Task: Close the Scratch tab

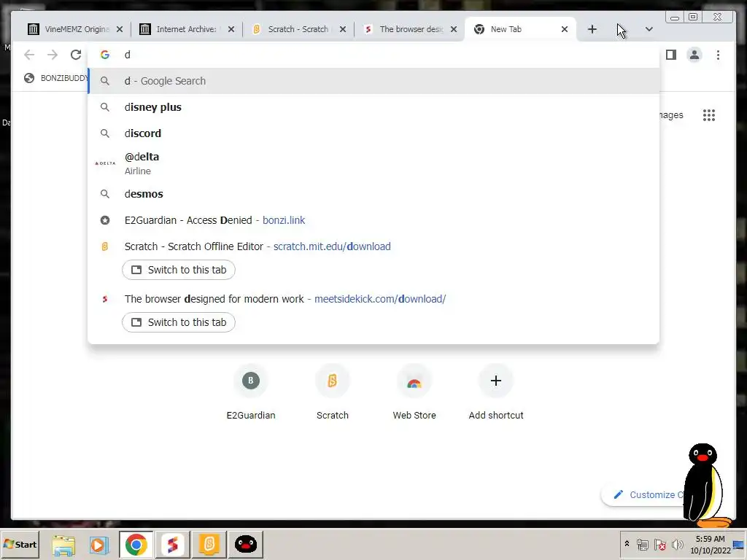Action: pyautogui.click(x=343, y=29)
